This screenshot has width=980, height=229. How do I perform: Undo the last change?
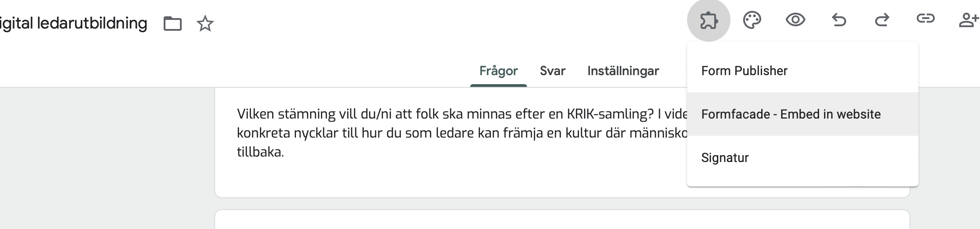839,20
